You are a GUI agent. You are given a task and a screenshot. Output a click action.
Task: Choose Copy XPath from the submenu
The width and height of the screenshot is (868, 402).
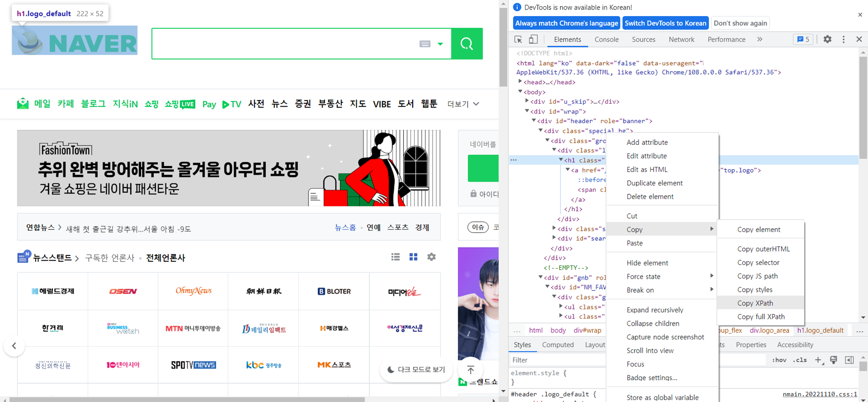coord(761,303)
